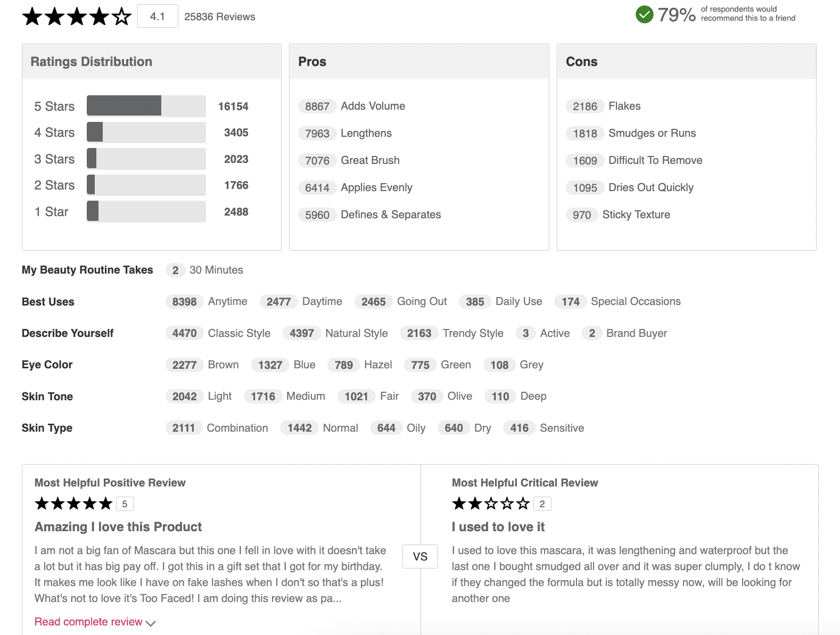Click the overall star rating icons
The height and width of the screenshot is (635, 840).
coord(77,17)
